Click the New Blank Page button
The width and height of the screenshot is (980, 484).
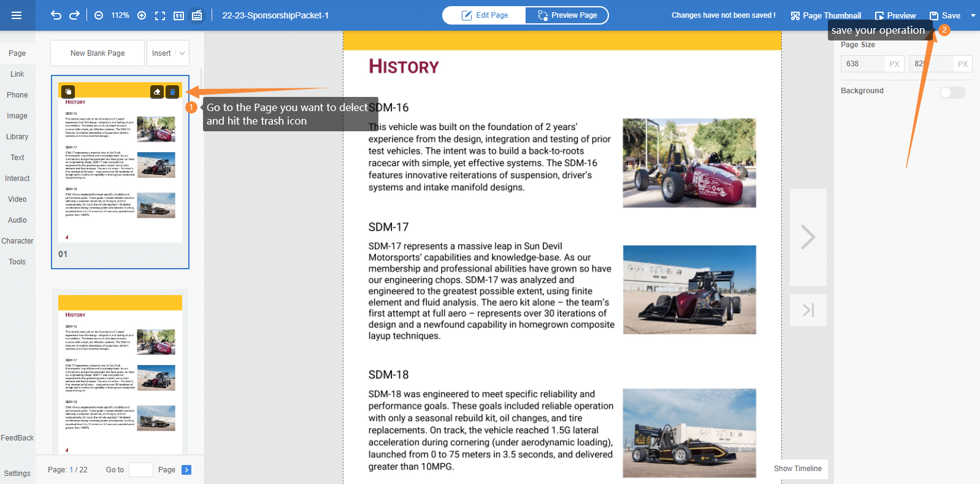[98, 53]
